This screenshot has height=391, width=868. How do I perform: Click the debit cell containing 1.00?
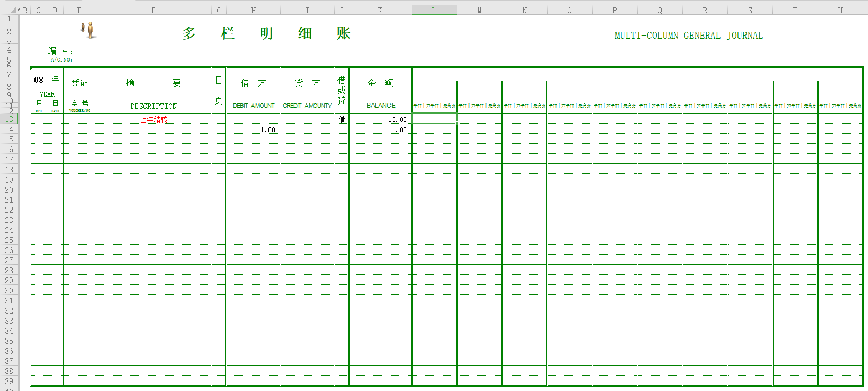254,129
